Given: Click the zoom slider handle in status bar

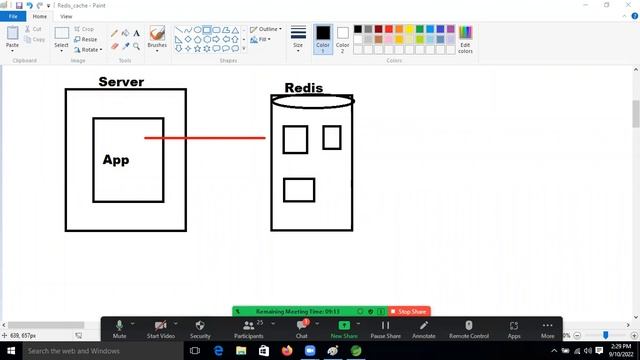Looking at the screenshot, I should coord(606,335).
